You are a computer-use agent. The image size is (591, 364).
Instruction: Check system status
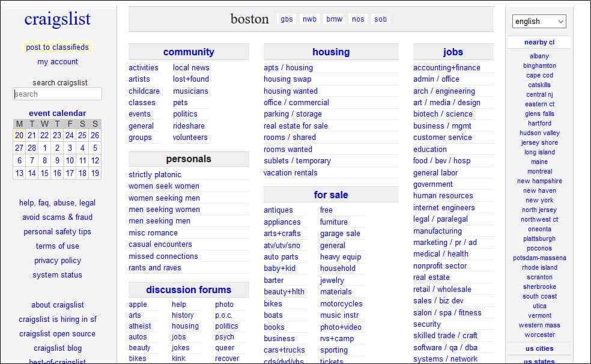[57, 275]
